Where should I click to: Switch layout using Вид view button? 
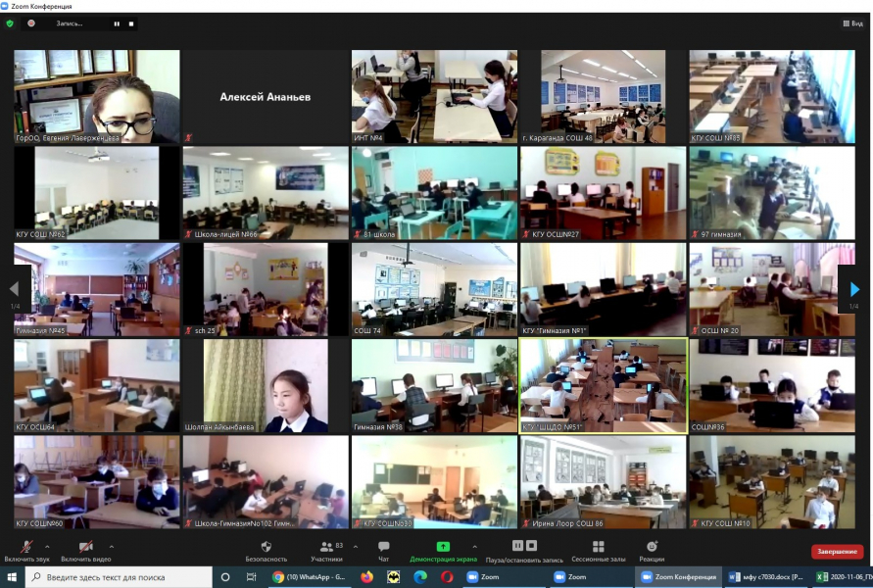tap(852, 23)
